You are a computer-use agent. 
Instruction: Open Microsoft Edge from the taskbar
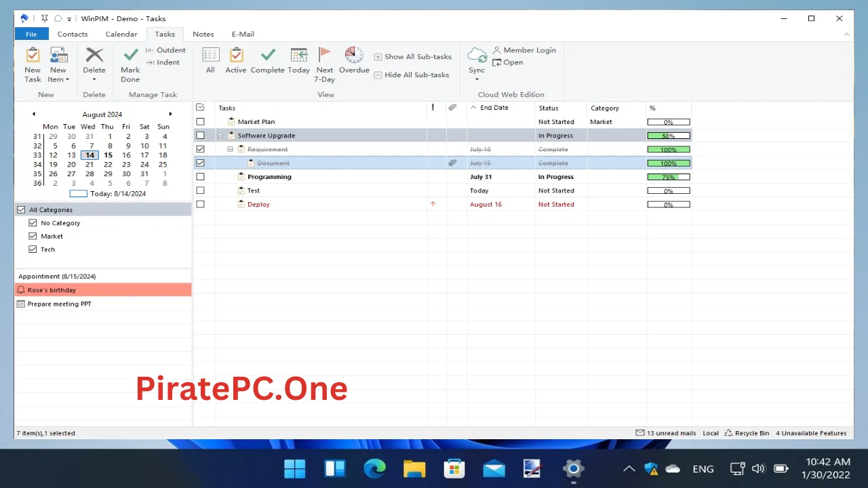click(x=374, y=468)
